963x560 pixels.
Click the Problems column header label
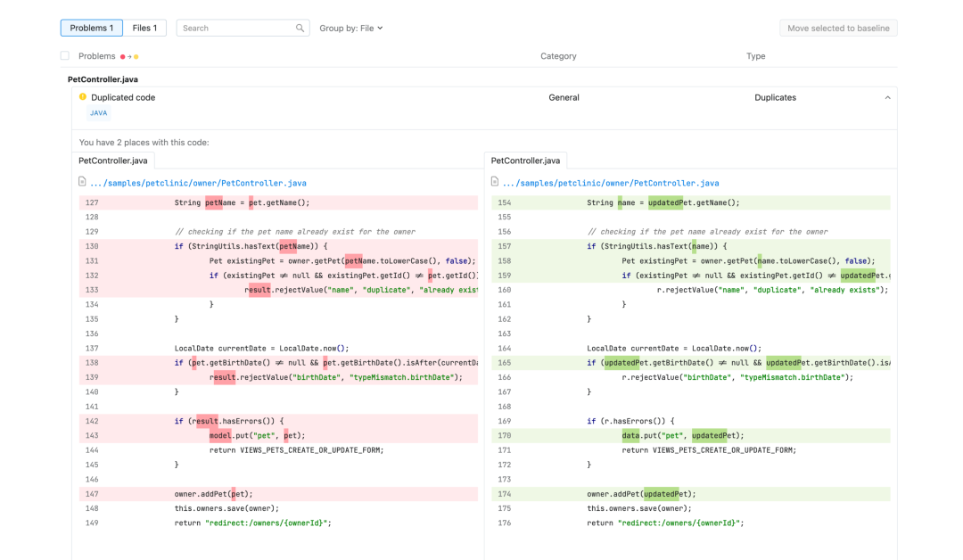click(x=97, y=56)
